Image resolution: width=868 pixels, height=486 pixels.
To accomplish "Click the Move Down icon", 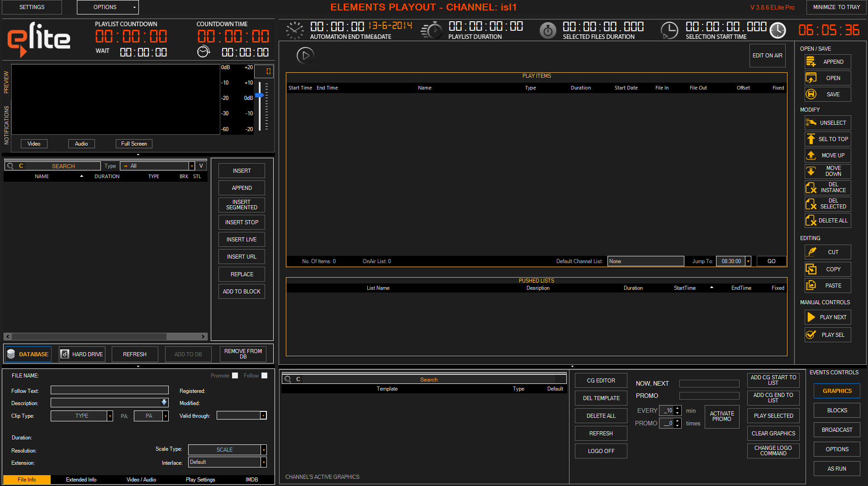I will tap(811, 171).
